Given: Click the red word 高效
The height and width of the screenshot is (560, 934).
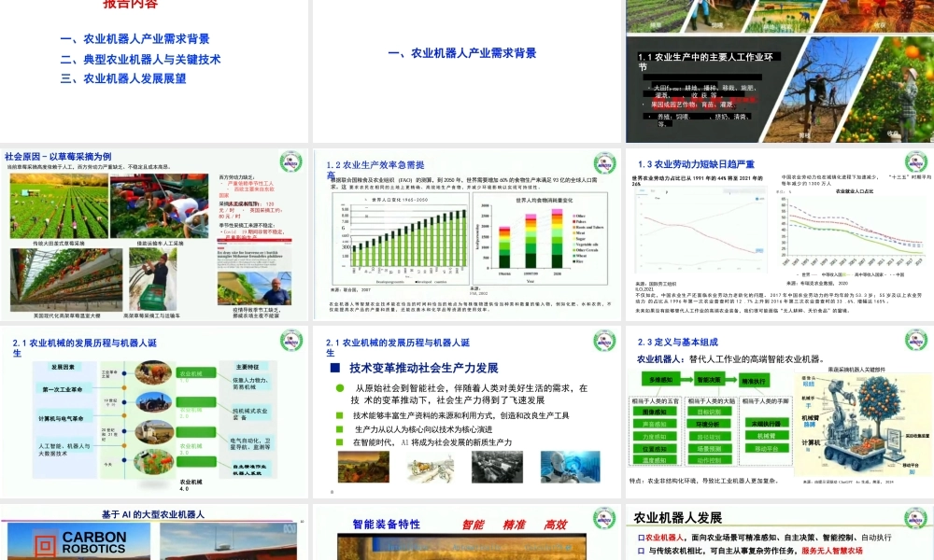Looking at the screenshot, I should (555, 525).
